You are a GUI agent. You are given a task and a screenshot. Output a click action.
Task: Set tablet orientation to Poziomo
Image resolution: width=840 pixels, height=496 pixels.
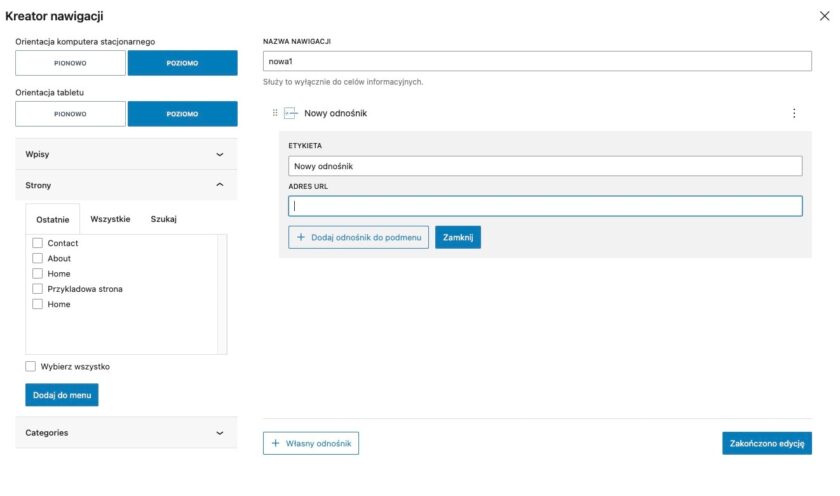point(182,114)
